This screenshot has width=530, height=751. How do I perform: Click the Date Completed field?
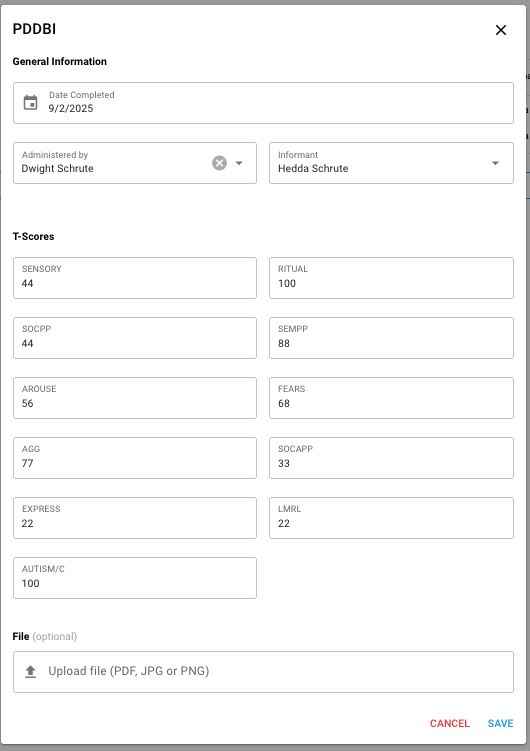[263, 103]
